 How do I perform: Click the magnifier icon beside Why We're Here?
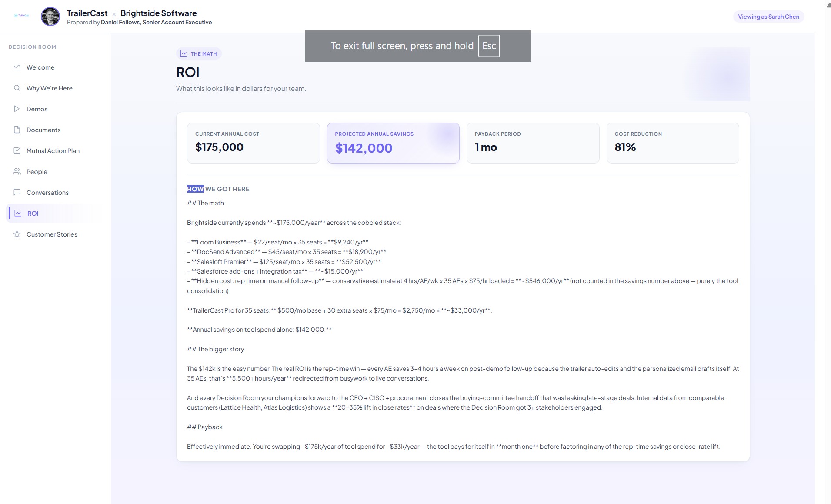pyautogui.click(x=17, y=88)
